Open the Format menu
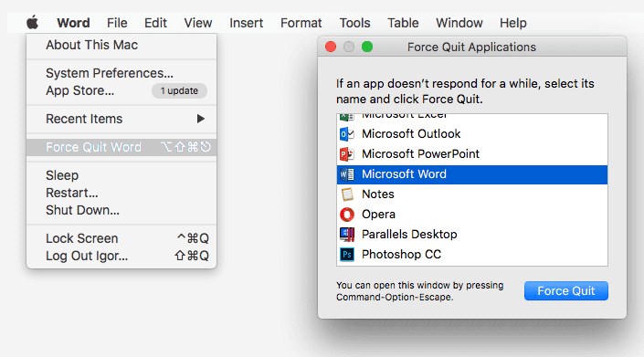Screen dimensions: 644x357 tap(301, 23)
